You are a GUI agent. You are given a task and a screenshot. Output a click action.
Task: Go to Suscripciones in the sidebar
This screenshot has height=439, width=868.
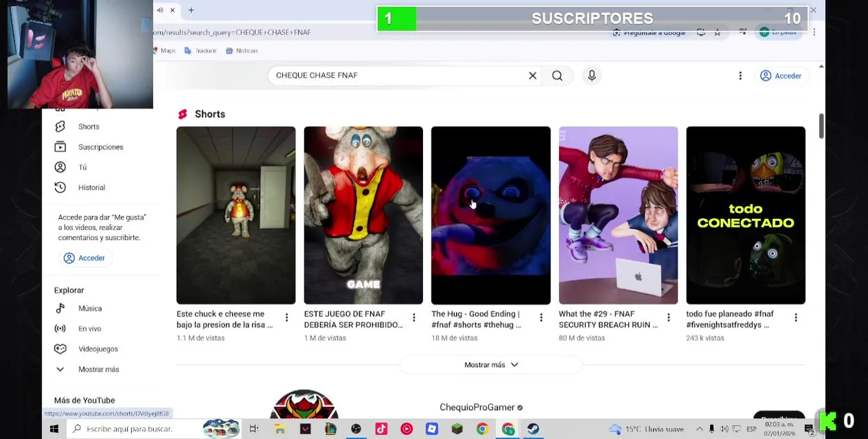[100, 147]
